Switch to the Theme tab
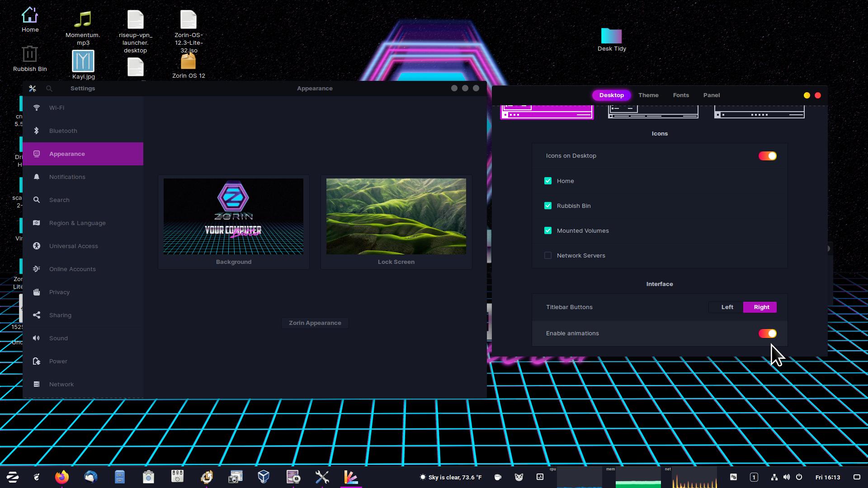This screenshot has width=868, height=488. [x=648, y=95]
